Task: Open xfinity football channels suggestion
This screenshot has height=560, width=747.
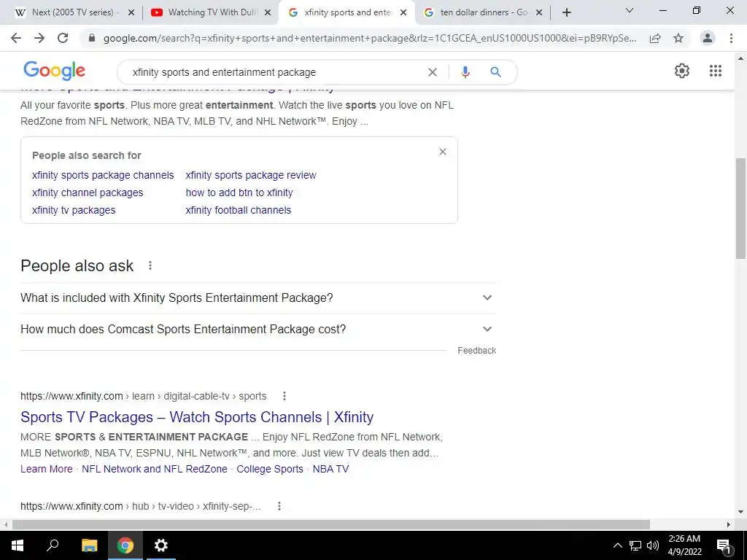Action: pyautogui.click(x=239, y=211)
